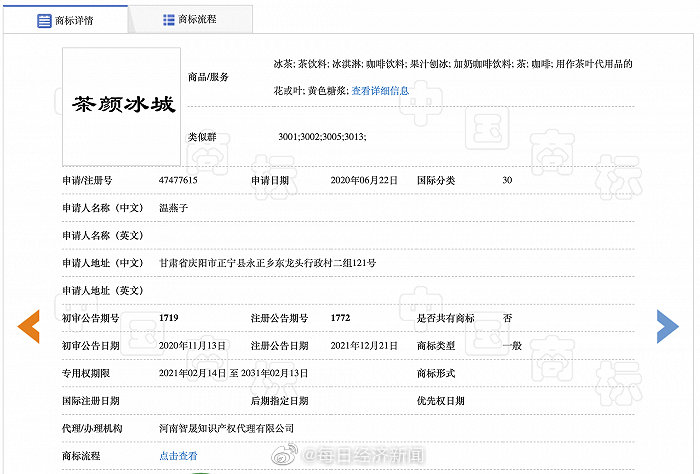Select the 商品/服务 label
This screenshot has width=700, height=474.
coord(208,77)
